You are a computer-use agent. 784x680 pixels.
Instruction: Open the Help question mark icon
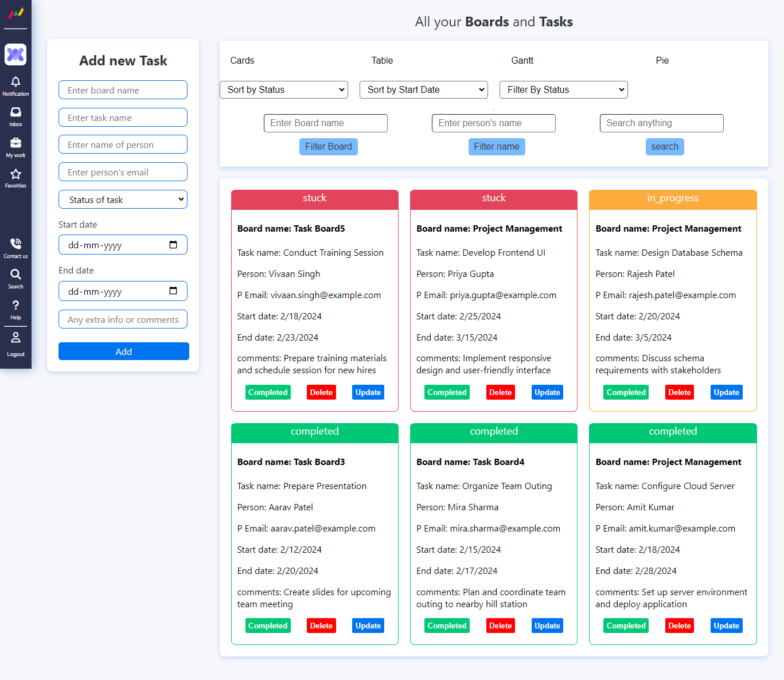coord(15,305)
